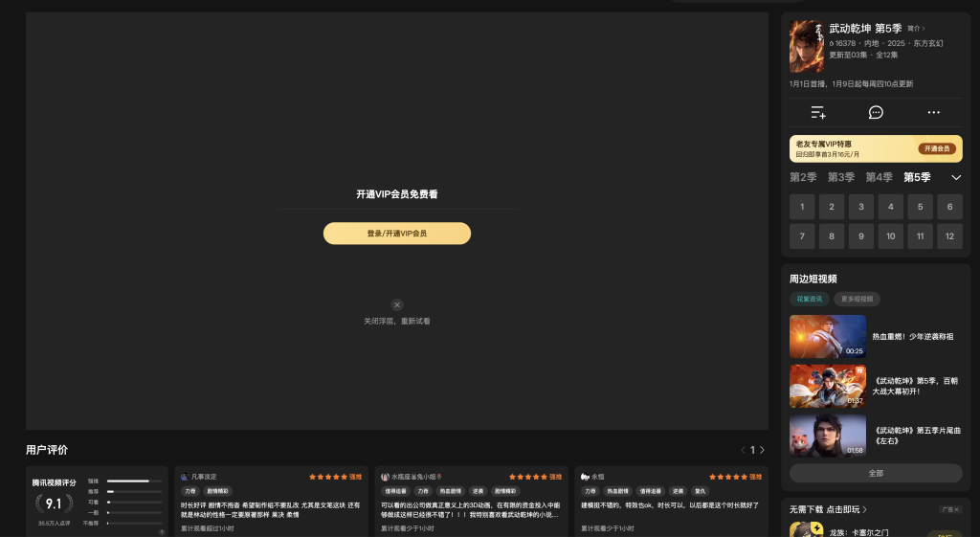Play episode 3
Image resolution: width=980 pixels, height=537 pixels.
[x=861, y=207]
